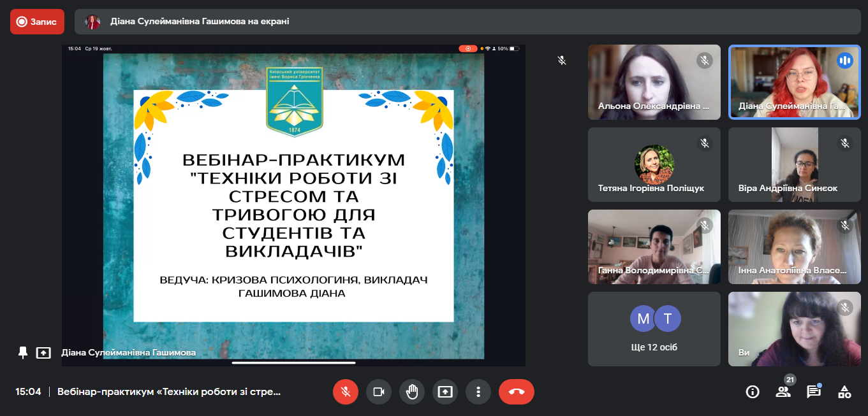868x416 pixels.
Task: Click the screen share icon beside presenter name
Action: tap(43, 352)
